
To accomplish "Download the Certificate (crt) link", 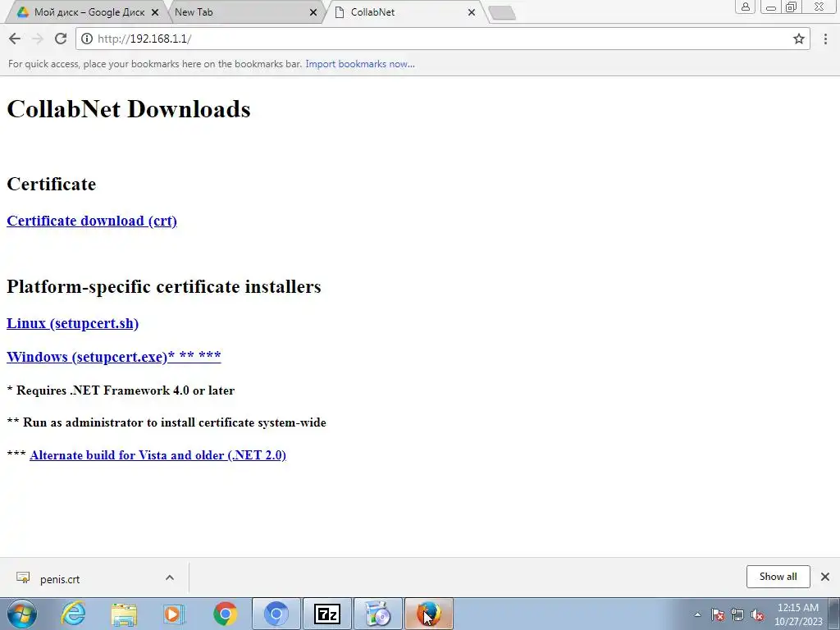I will 92,221.
